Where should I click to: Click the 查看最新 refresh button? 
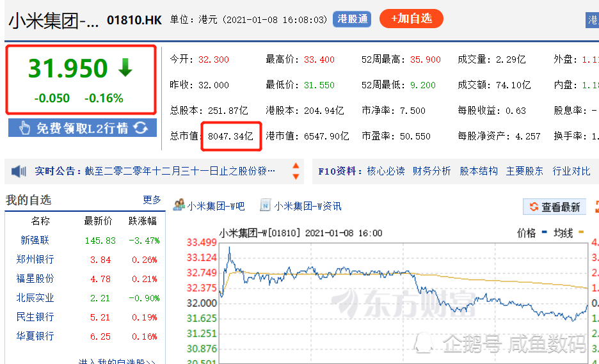pyautogui.click(x=554, y=207)
